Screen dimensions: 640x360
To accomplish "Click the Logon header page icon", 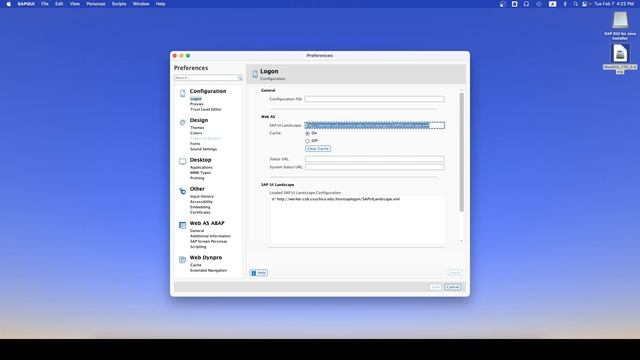I will click(255, 74).
